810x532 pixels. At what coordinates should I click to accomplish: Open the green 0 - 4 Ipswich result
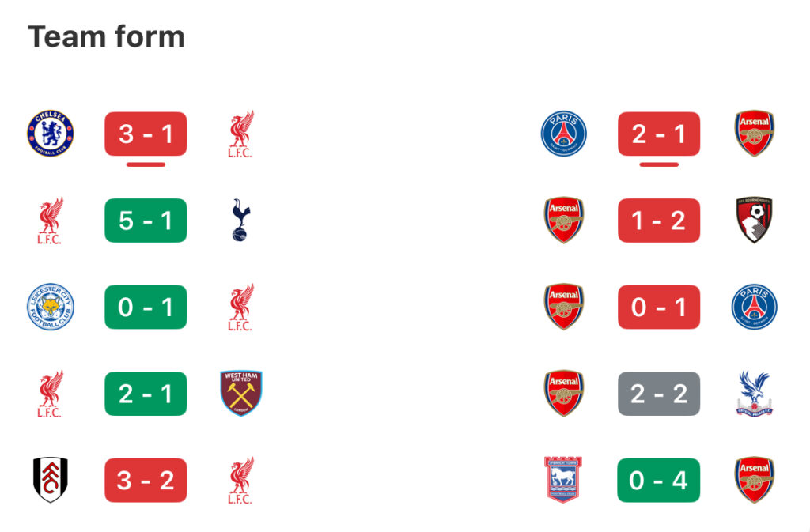click(x=659, y=481)
